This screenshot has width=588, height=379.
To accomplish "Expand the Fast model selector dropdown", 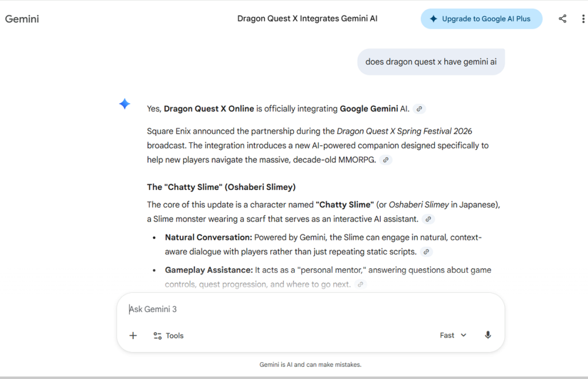I will [x=453, y=335].
